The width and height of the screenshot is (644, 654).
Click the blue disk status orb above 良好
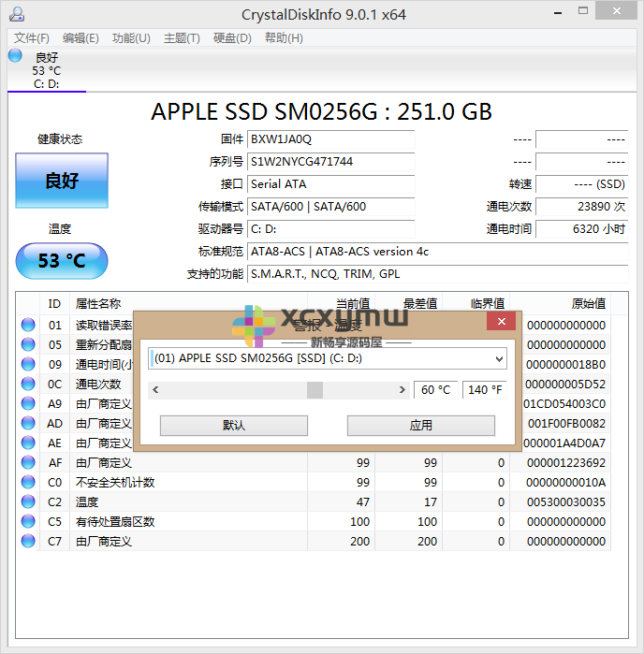click(15, 55)
